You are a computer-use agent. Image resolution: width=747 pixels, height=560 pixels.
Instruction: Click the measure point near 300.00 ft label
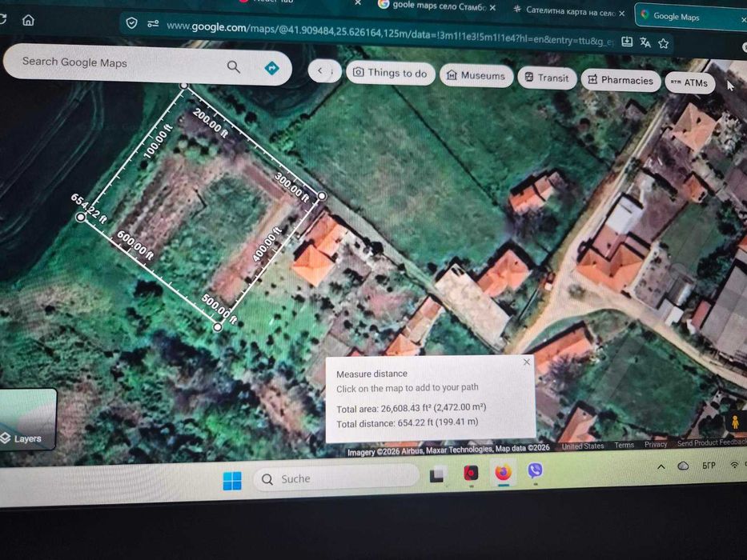point(322,196)
